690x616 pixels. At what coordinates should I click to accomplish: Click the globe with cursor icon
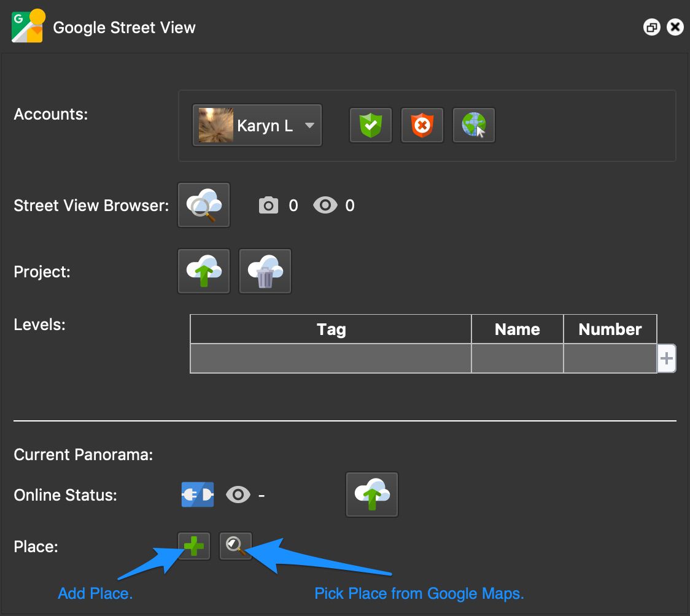474,126
